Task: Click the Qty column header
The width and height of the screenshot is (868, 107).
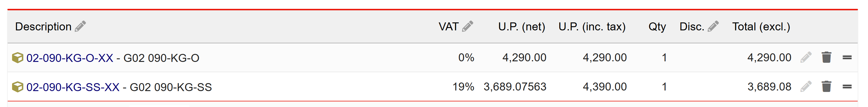Action: 657,27
